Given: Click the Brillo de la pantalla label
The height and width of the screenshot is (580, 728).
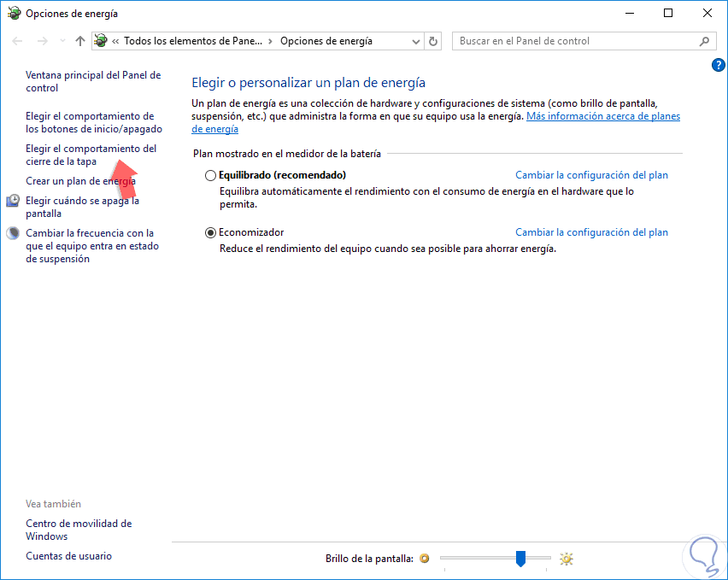Looking at the screenshot, I should (x=369, y=559).
